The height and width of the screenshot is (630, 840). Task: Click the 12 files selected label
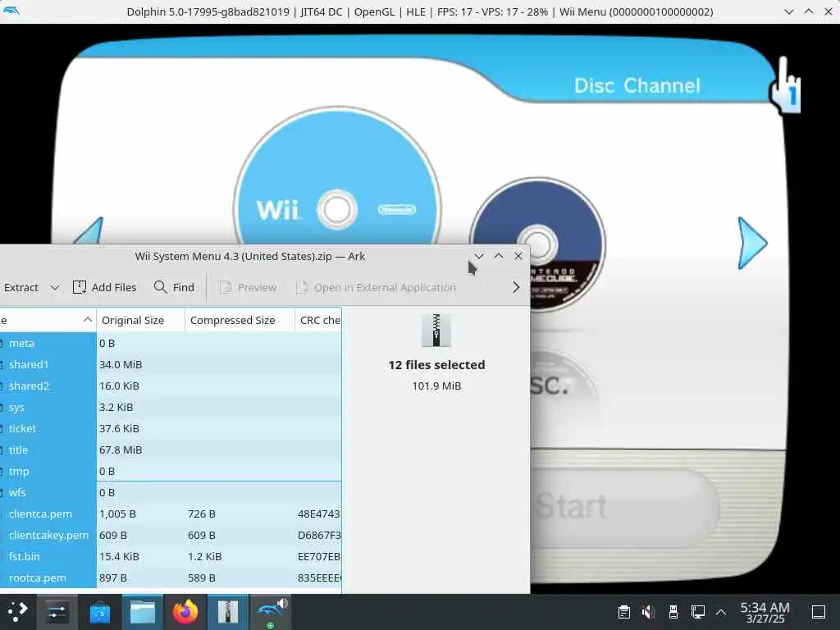pos(436,365)
